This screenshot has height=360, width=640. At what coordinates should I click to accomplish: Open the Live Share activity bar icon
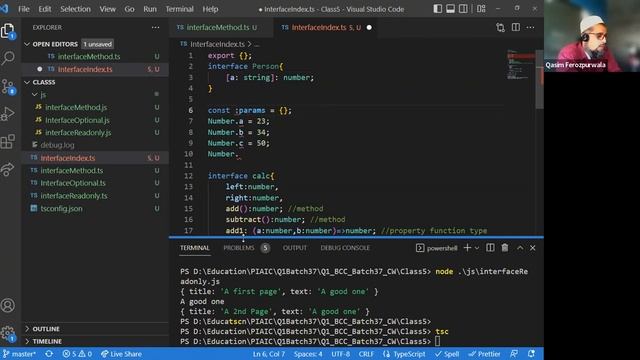click(8, 169)
